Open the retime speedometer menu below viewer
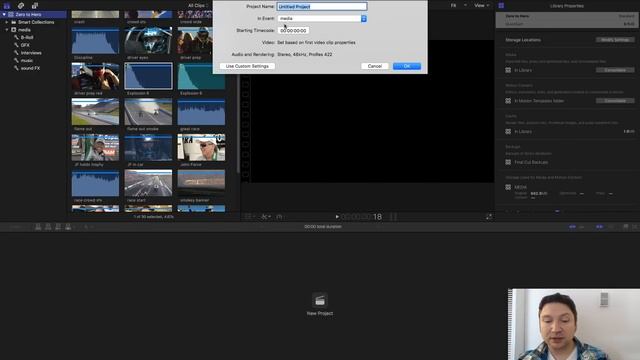The height and width of the screenshot is (360, 640). [280, 217]
